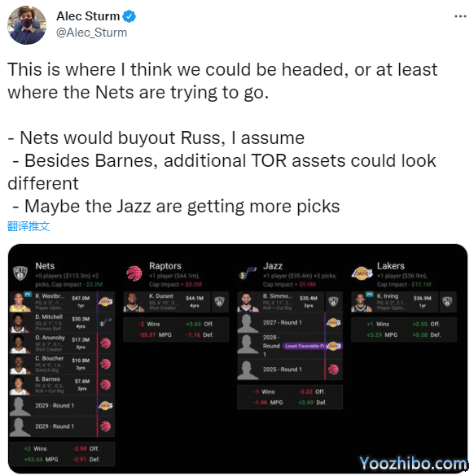This screenshot has height=476, width=474.
Task: Click the blue translate tweet link
Action: pos(29,226)
